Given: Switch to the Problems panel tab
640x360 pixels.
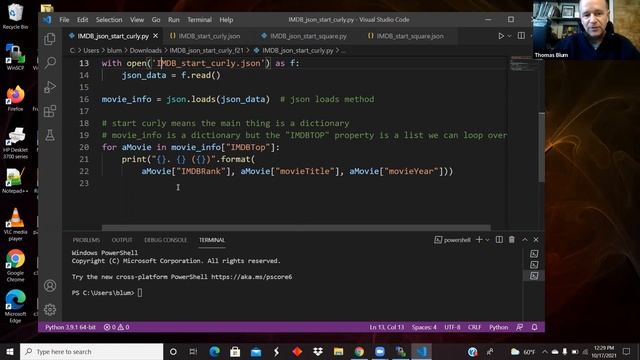Looking at the screenshot, I should 86,240.
